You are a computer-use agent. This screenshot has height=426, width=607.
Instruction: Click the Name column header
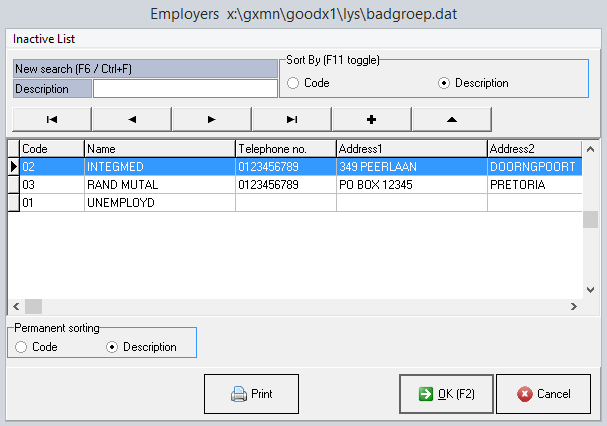coord(158,148)
